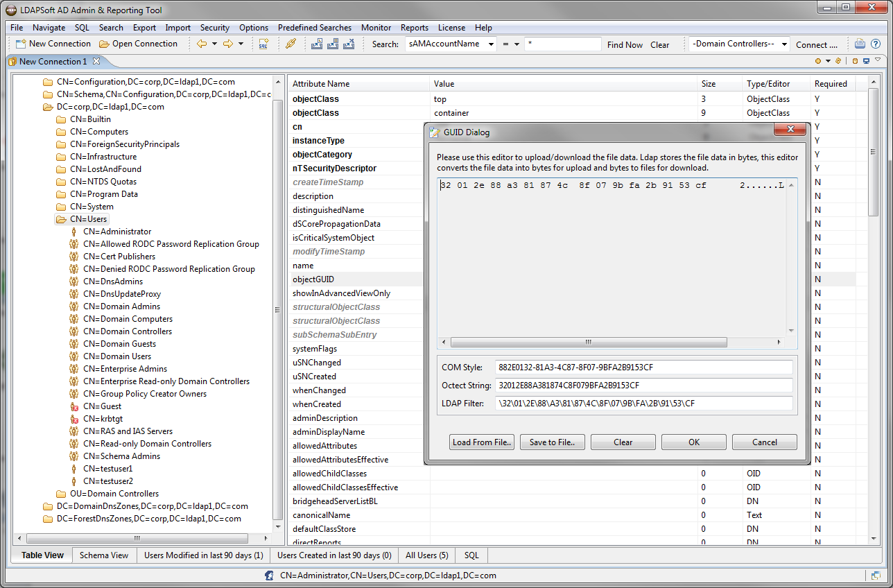Click Save to File in GUID Dialog
The height and width of the screenshot is (588, 893).
coord(553,442)
